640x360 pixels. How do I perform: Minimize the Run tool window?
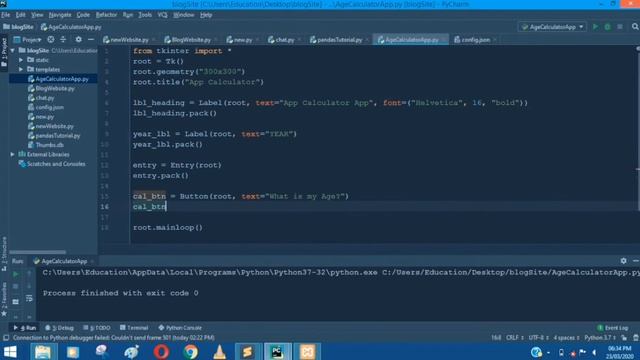(636, 261)
